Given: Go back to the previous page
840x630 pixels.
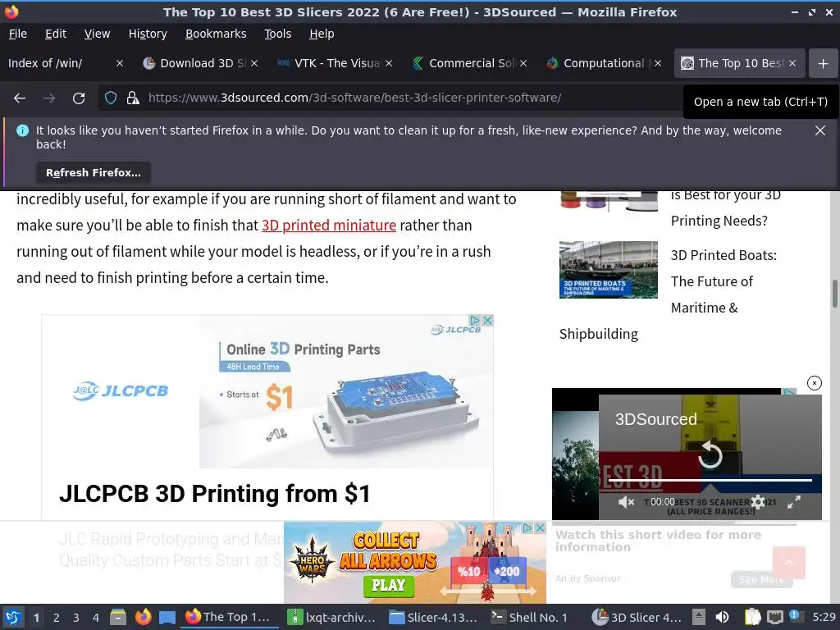Looking at the screenshot, I should click(20, 98).
